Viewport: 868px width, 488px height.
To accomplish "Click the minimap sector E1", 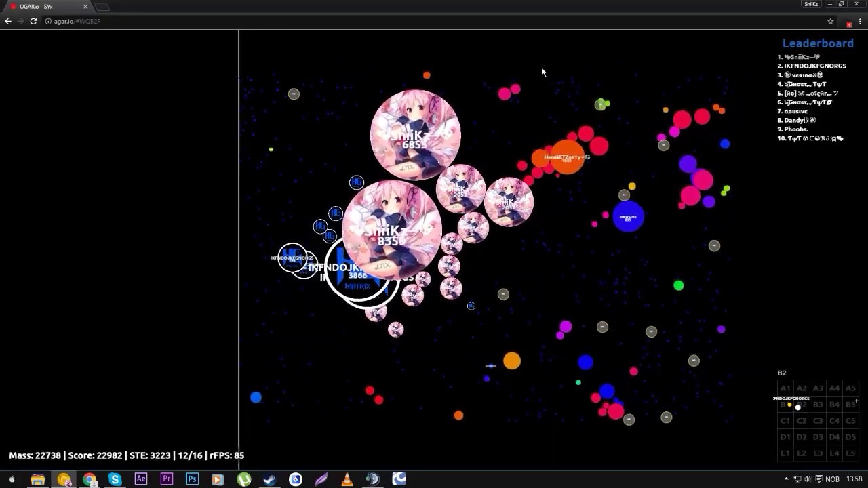I will (785, 453).
